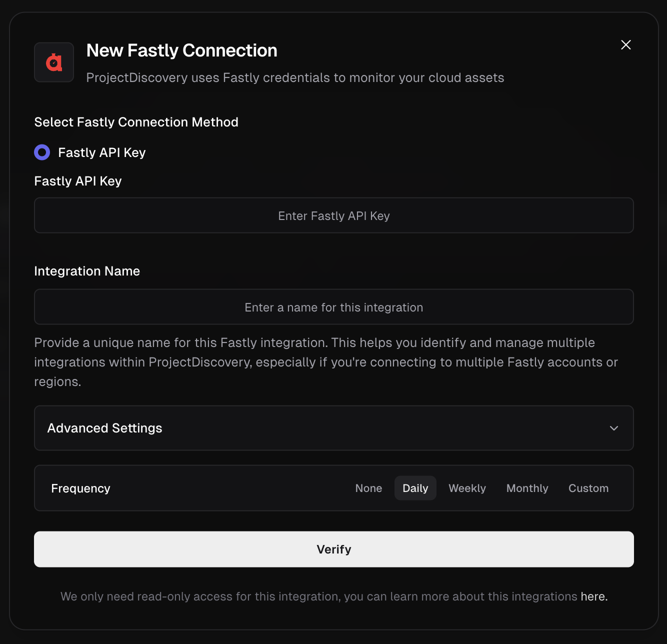Click the Select Fastly Connection Method heading
The width and height of the screenshot is (667, 644).
[x=136, y=122]
